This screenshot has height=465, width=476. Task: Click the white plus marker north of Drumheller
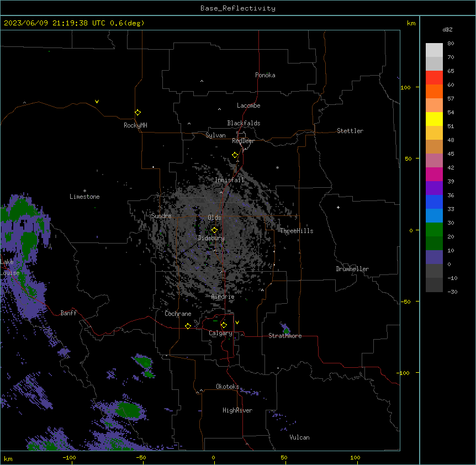(338, 207)
